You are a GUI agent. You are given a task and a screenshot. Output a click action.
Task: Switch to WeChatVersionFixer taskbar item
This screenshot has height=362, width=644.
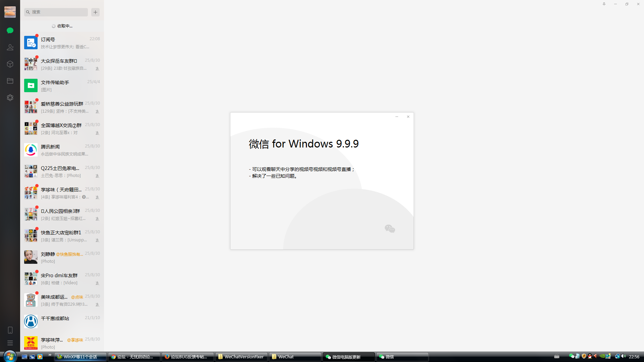pos(241,357)
